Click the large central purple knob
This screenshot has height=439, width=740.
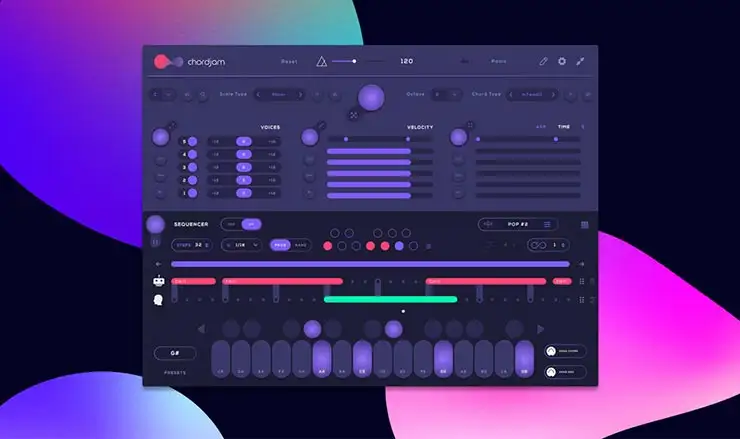click(371, 98)
